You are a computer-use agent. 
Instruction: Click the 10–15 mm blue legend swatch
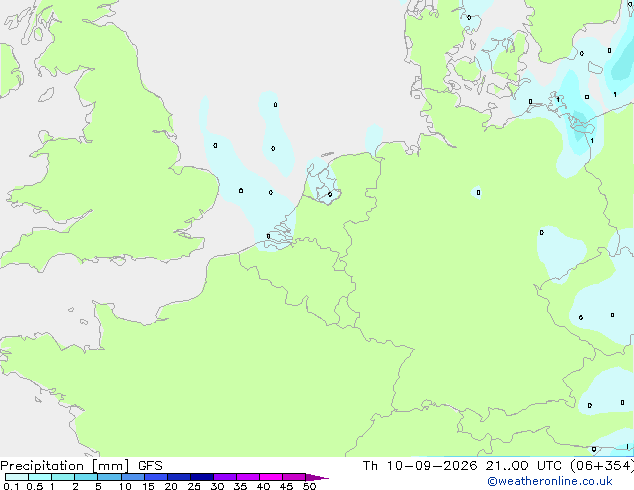click(x=132, y=477)
